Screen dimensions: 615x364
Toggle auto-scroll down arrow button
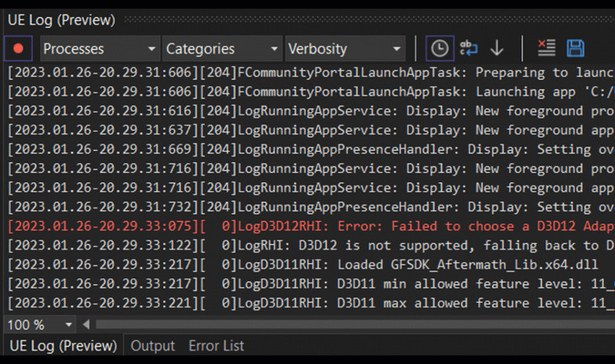point(497,48)
